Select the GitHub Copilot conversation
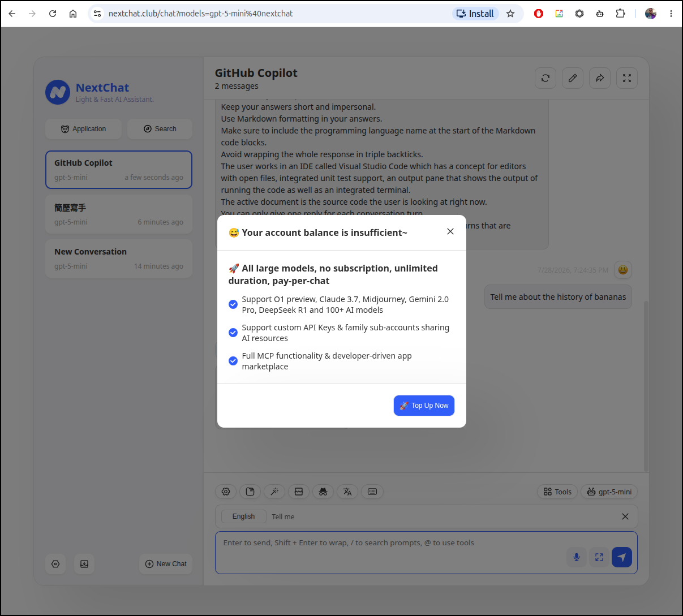Viewport: 683px width, 616px height. (x=119, y=170)
